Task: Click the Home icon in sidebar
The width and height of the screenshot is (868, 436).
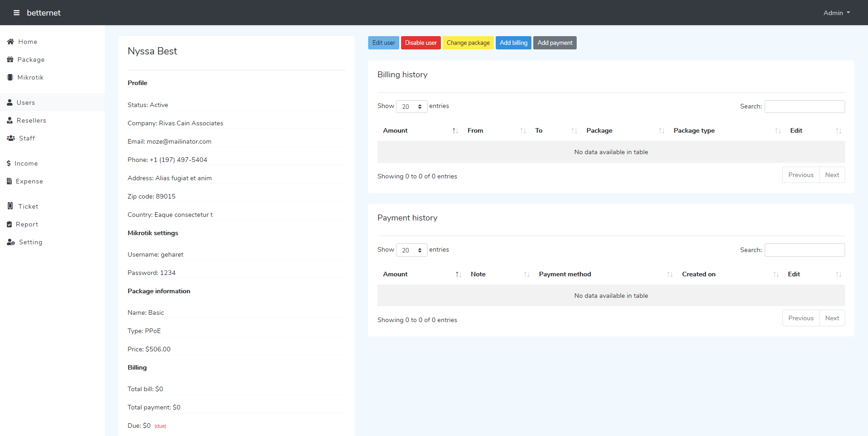Action: click(x=10, y=42)
